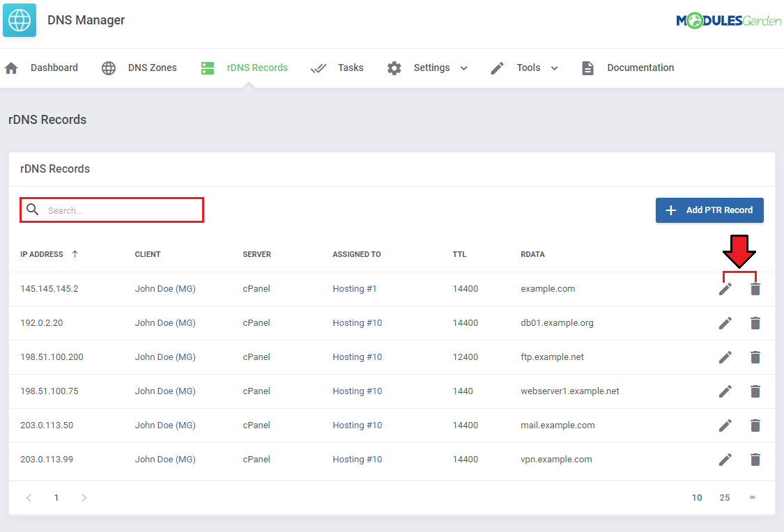
Task: Click the 12400 TTL value
Action: [x=466, y=357]
